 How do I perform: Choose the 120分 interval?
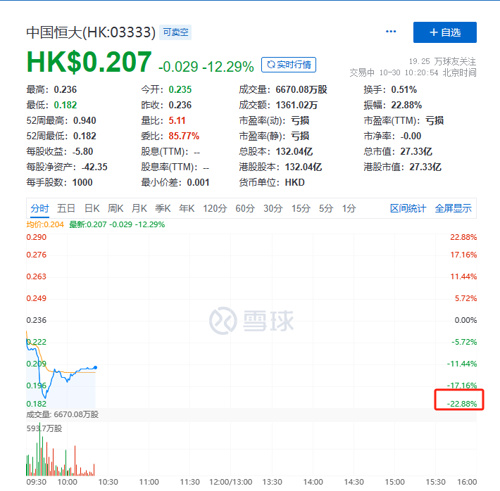(215, 209)
